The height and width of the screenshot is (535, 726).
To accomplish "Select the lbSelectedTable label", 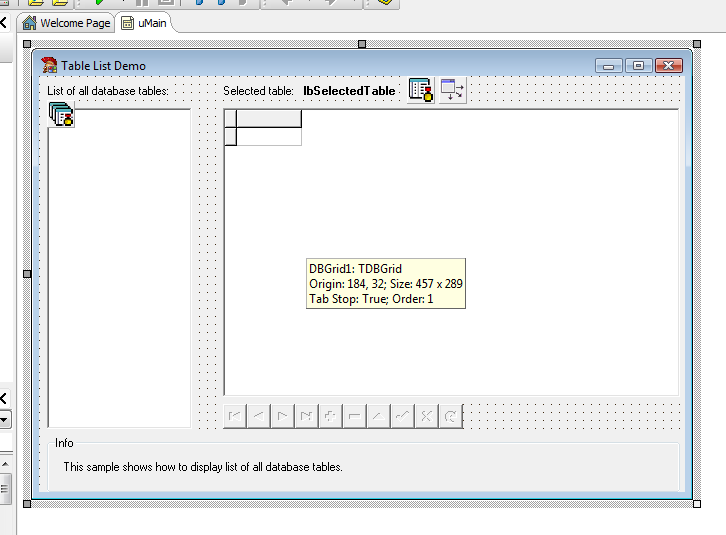I will coord(349,91).
